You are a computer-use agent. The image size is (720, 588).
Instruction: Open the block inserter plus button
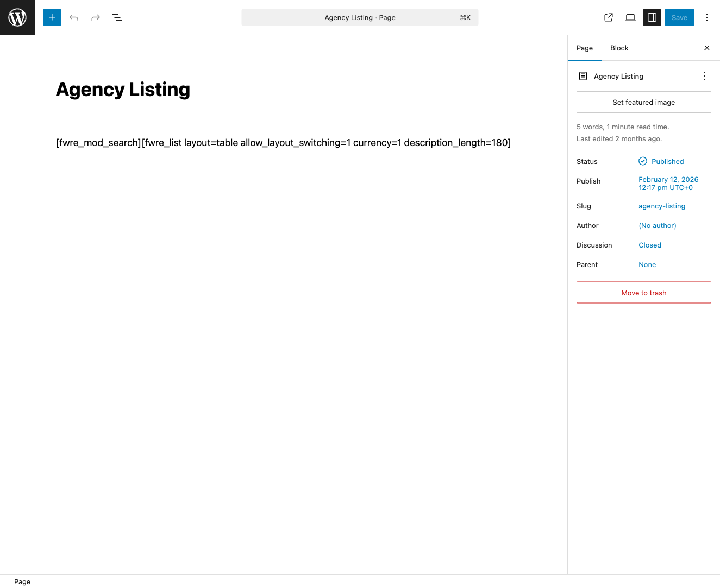click(x=52, y=17)
